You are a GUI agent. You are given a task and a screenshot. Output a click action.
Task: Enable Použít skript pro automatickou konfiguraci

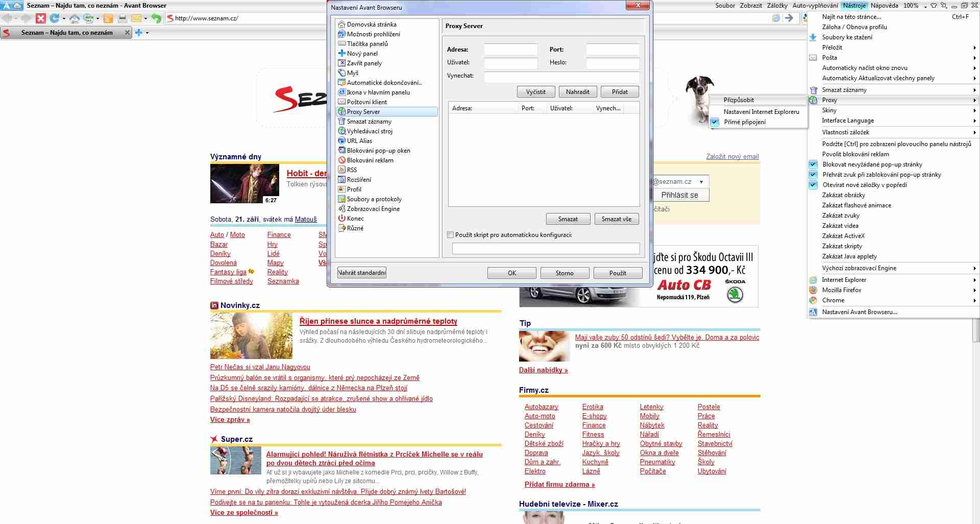click(450, 235)
